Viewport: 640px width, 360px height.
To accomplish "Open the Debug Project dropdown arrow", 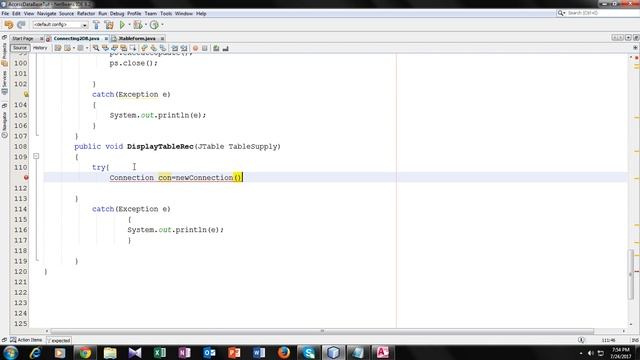I will [x=146, y=25].
